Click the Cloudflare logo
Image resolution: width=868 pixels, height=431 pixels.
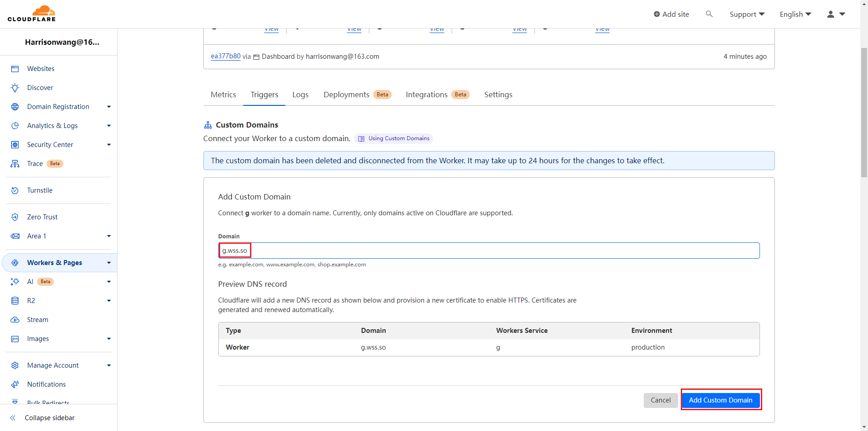click(32, 14)
